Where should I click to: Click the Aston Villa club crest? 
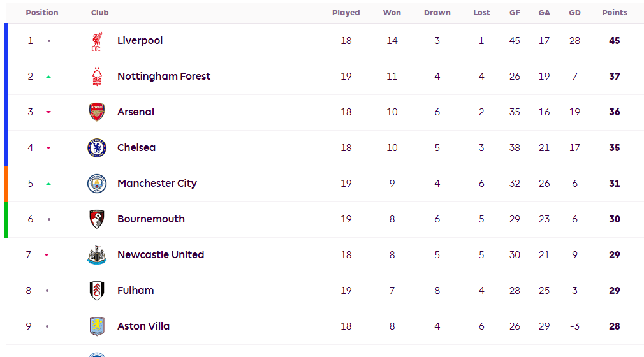pos(96,326)
